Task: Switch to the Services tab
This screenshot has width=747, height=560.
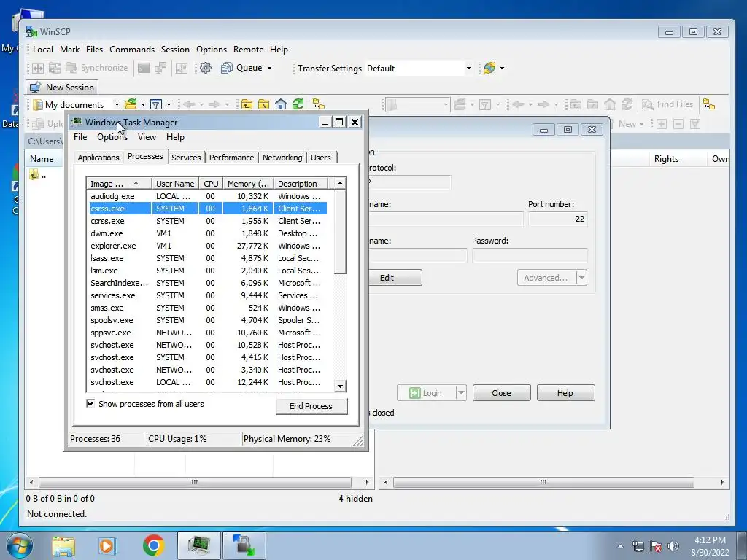Action: tap(186, 157)
